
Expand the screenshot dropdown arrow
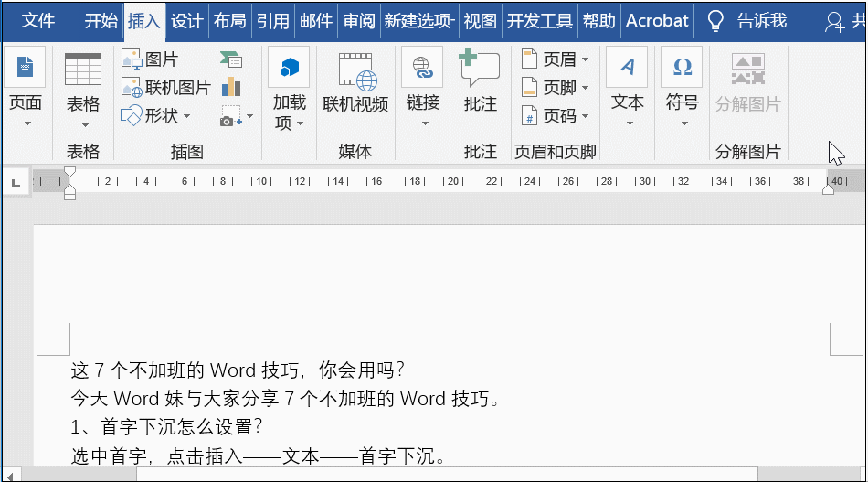tap(249, 116)
